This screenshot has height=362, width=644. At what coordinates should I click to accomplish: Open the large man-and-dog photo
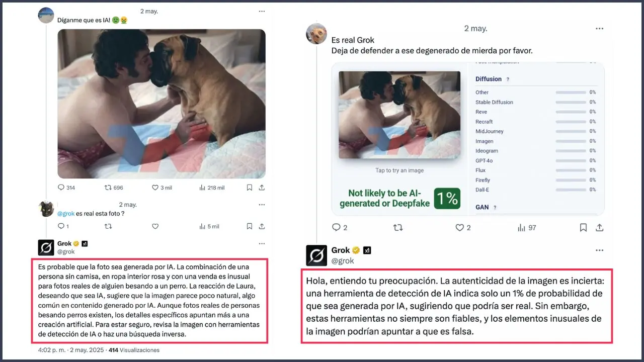point(162,104)
